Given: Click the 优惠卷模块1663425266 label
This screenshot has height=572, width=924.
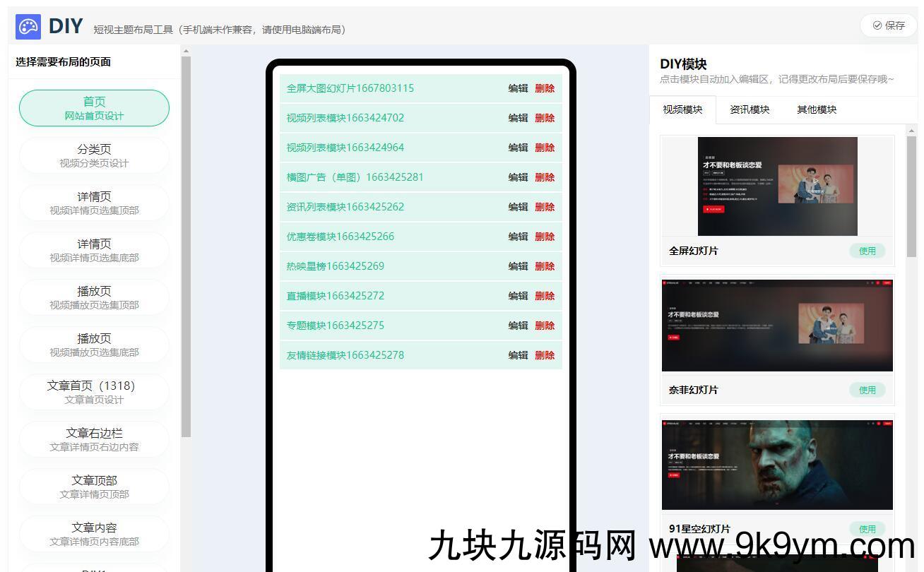Looking at the screenshot, I should tap(340, 237).
